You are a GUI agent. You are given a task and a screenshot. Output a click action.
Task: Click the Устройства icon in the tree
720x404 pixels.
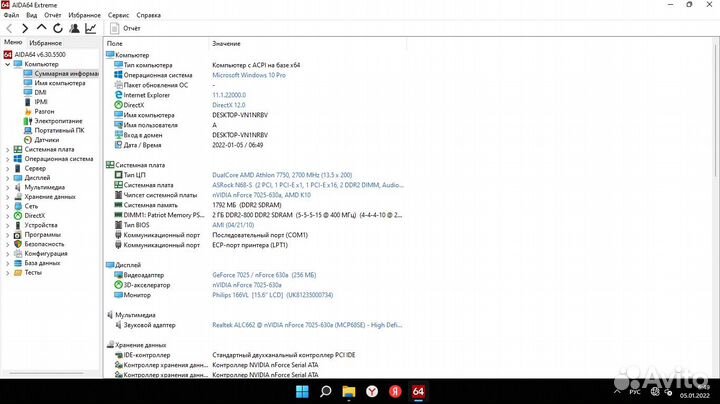pyautogui.click(x=18, y=225)
